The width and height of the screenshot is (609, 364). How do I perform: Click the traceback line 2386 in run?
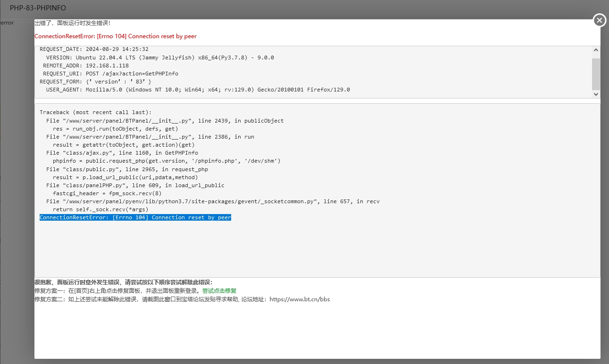[x=150, y=137]
